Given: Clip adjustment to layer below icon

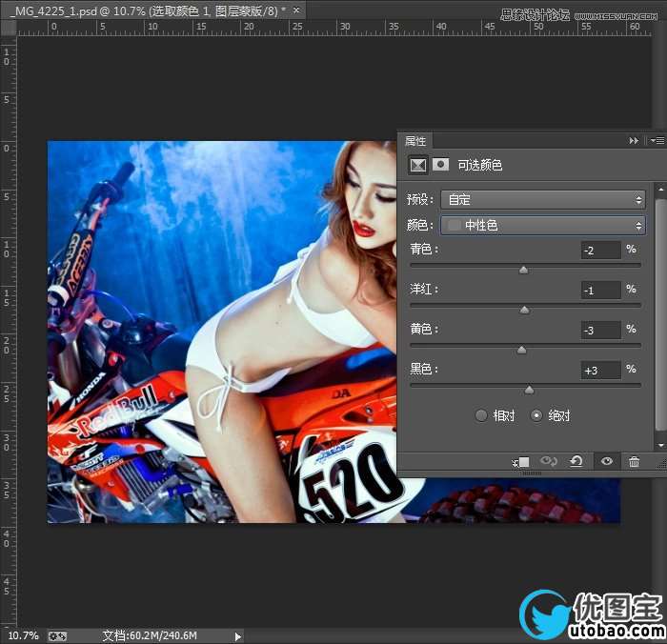Looking at the screenshot, I should [521, 462].
